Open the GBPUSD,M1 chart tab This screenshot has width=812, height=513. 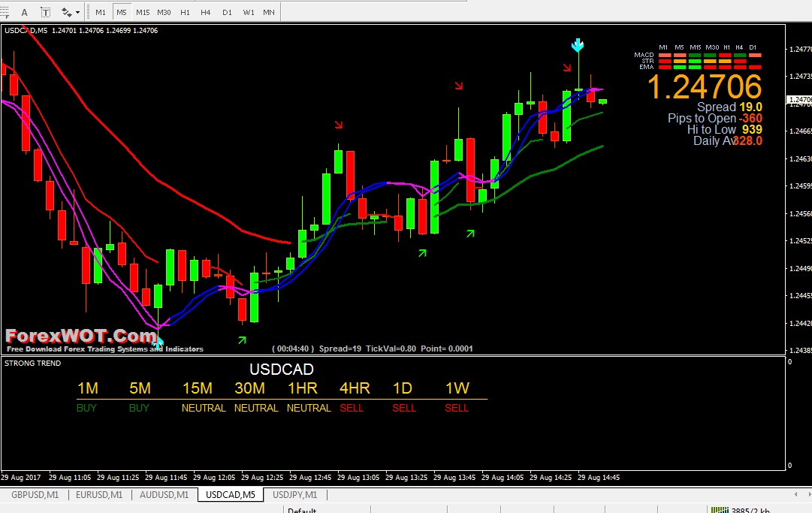(35, 495)
